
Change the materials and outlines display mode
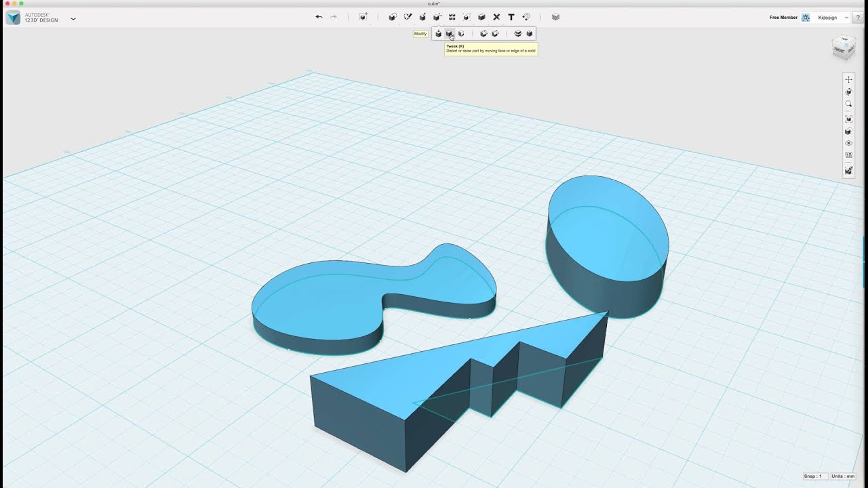pyautogui.click(x=848, y=131)
